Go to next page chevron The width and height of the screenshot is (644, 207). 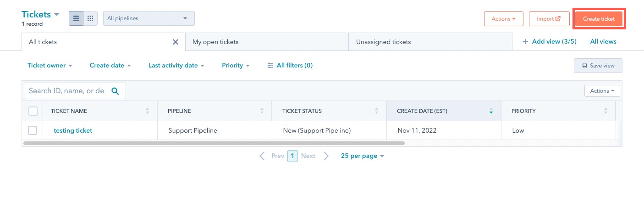tap(326, 156)
